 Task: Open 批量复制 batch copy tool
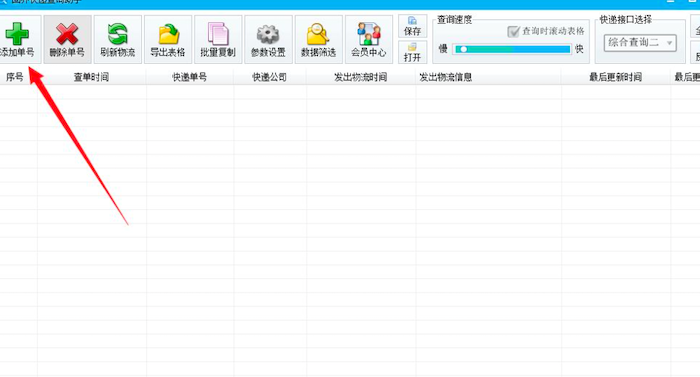pyautogui.click(x=218, y=39)
